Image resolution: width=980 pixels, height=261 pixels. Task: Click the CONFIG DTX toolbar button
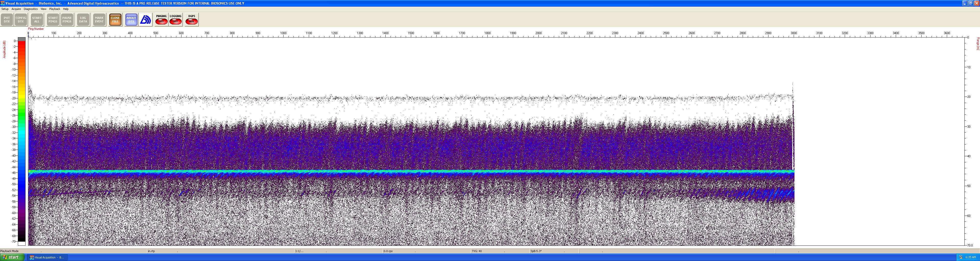point(21,20)
